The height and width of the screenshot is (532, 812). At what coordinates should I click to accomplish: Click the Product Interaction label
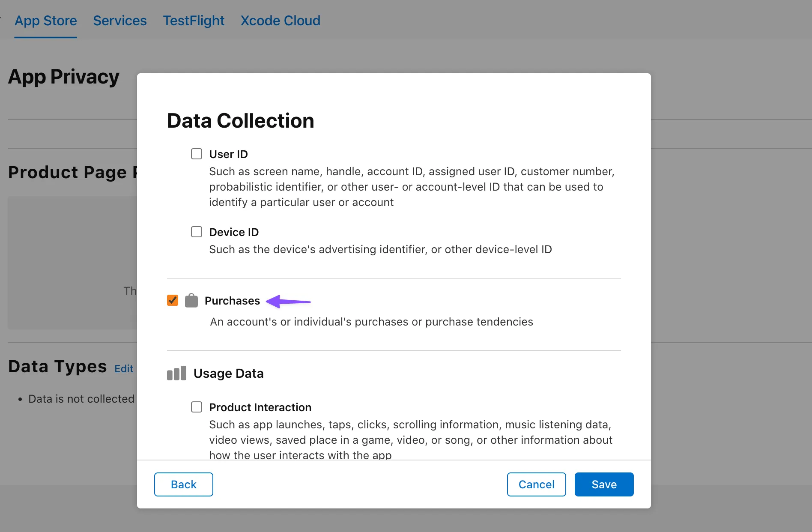[x=260, y=407]
